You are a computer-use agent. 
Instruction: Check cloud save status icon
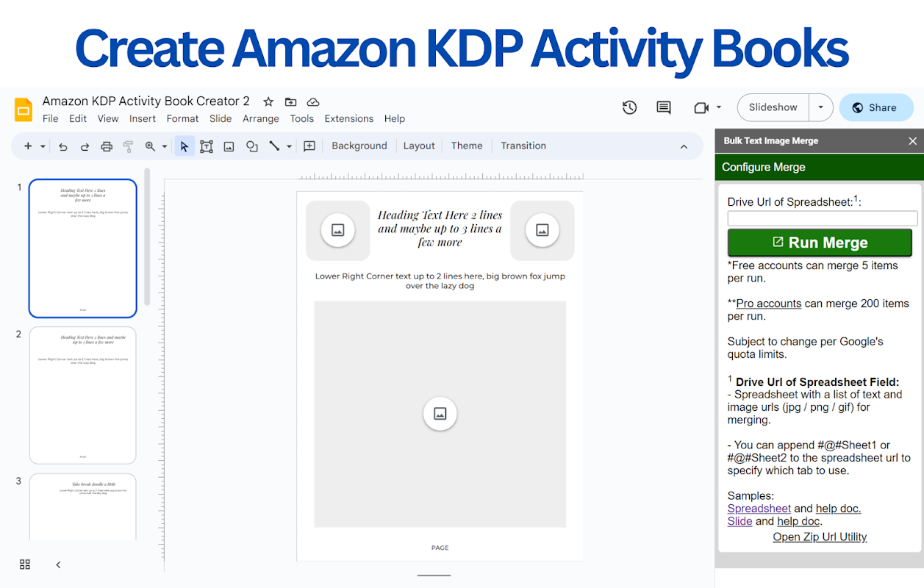(x=313, y=102)
